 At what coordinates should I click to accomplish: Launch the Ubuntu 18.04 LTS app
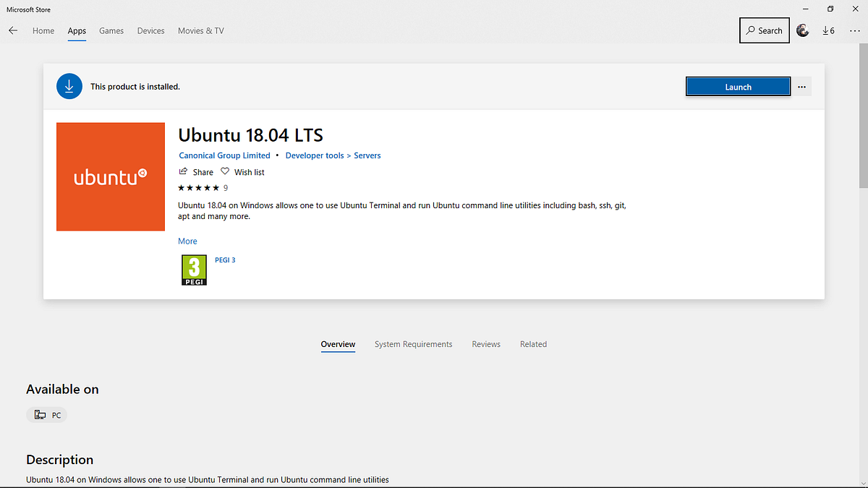point(738,86)
